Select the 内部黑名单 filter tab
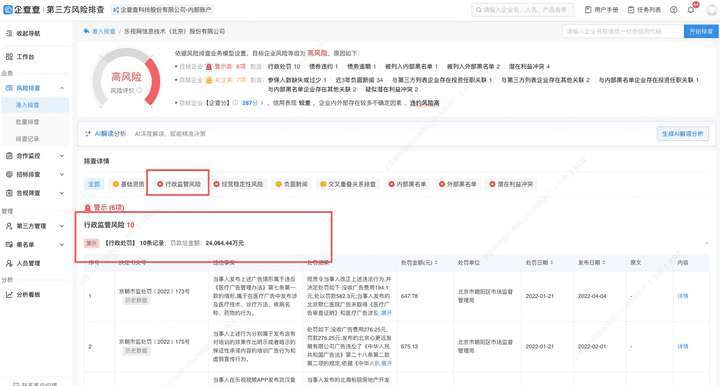The height and width of the screenshot is (386, 720). (407, 184)
